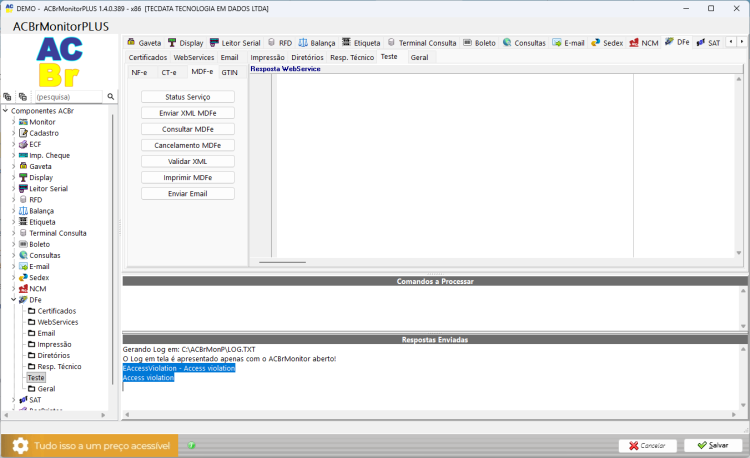Screen dimensions: 750x458
Task: Click the gear icon in orange banner
Action: 20,446
